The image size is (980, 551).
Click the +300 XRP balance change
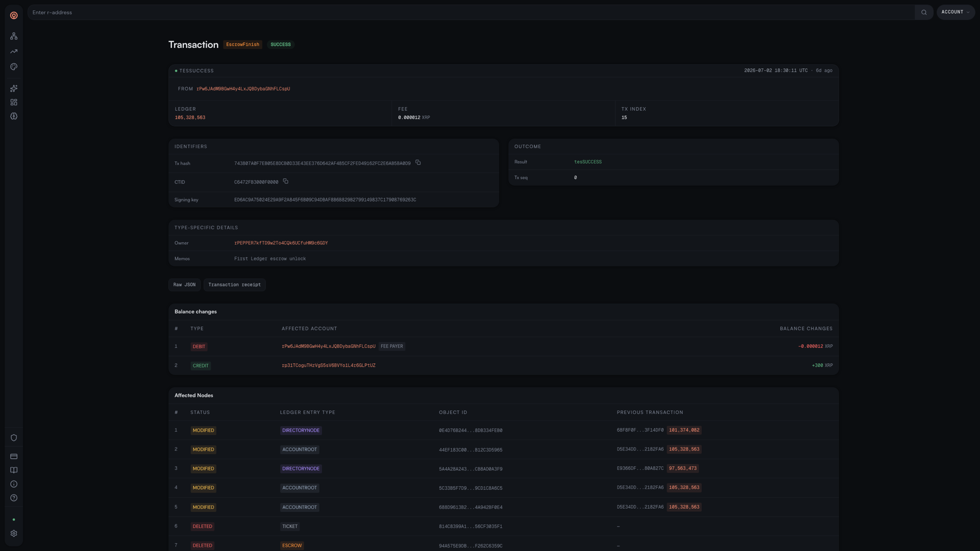pos(822,366)
